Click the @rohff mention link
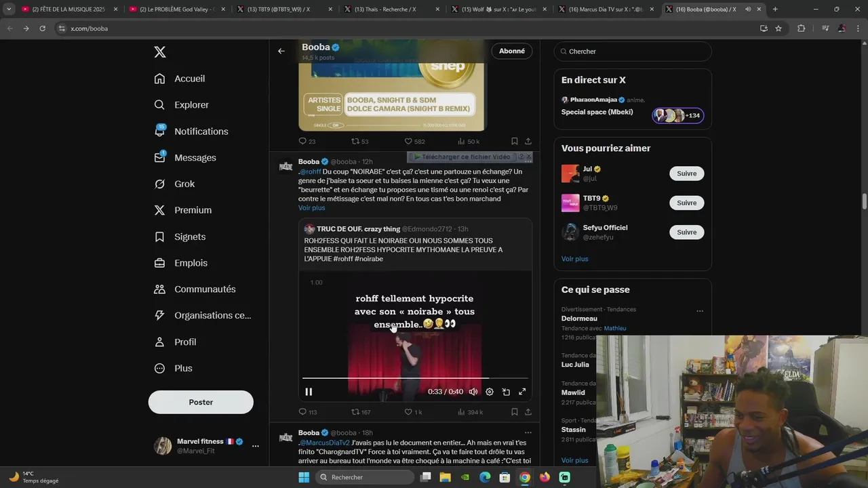Viewport: 868px width, 488px height. click(311, 171)
